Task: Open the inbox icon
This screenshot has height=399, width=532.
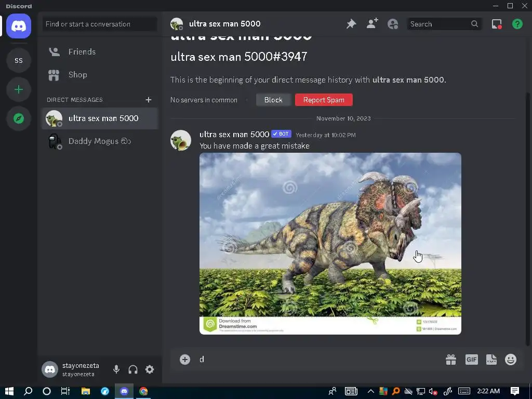Action: [497, 24]
